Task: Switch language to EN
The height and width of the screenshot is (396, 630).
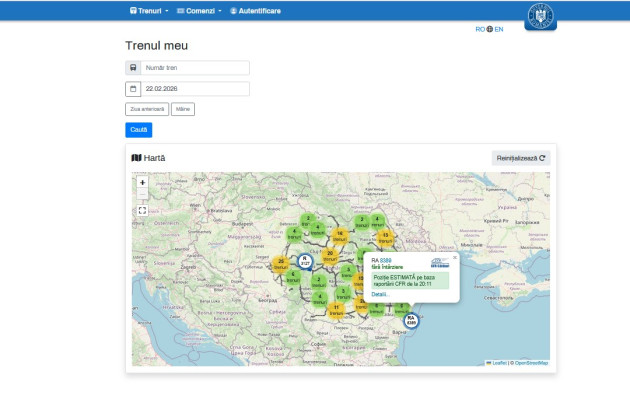Action: [x=499, y=29]
